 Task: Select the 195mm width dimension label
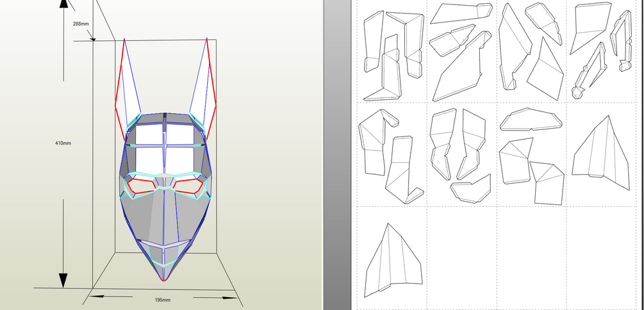[x=163, y=300]
